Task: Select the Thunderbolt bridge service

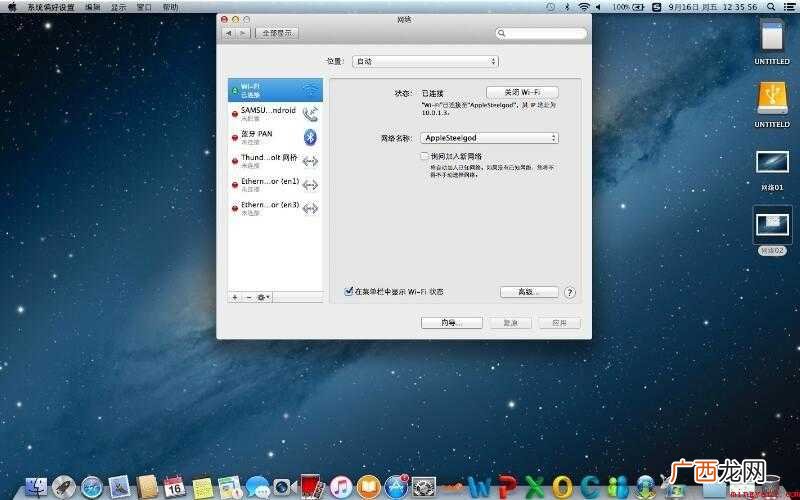Action: (275, 161)
